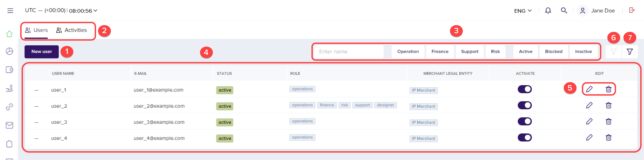Image resolution: width=644 pixels, height=160 pixels.
Task: Click user_1 name cell
Action: point(58,90)
